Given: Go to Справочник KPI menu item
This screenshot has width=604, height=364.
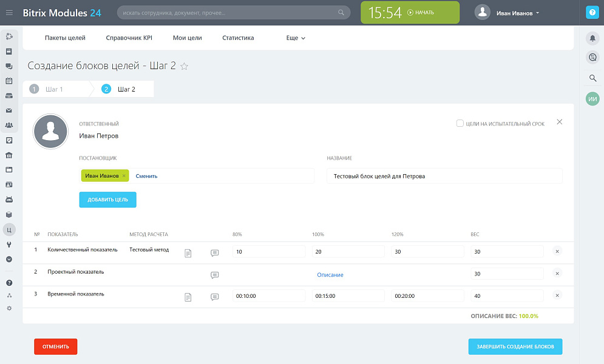Looking at the screenshot, I should coord(129,38).
